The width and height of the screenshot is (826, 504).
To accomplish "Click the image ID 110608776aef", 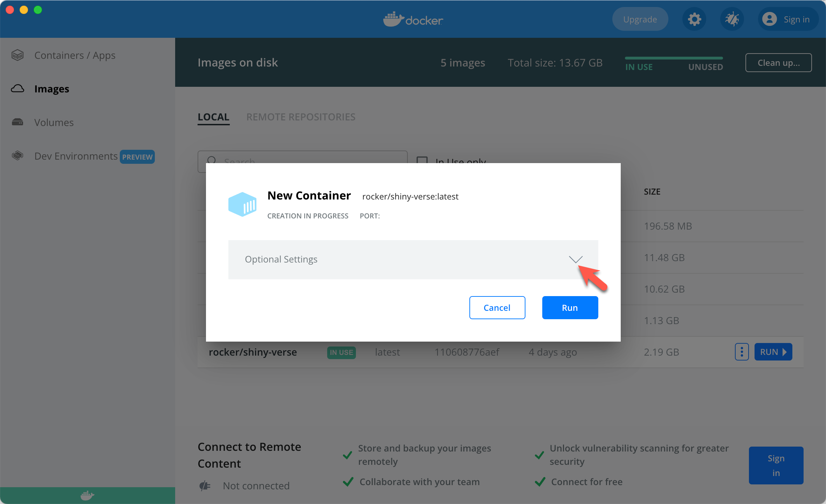I will pos(467,352).
